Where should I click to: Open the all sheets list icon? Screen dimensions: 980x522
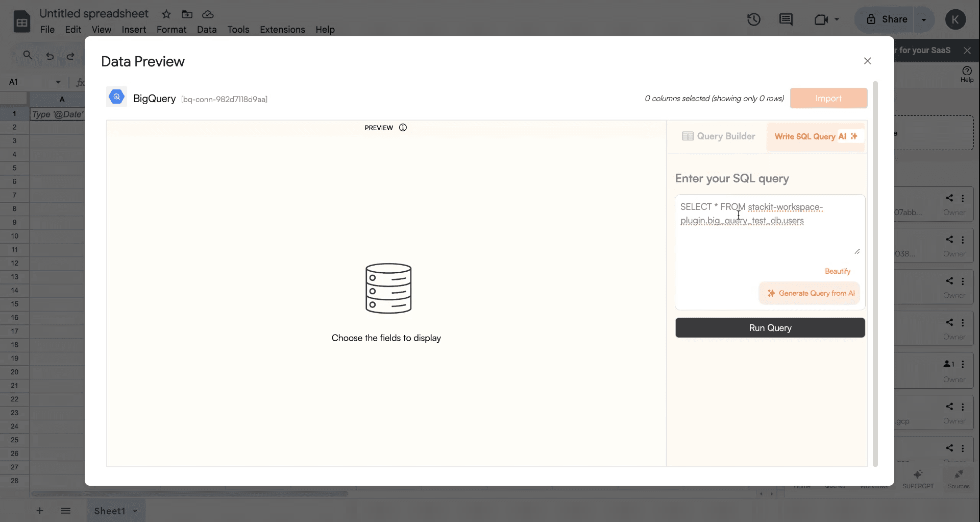[x=66, y=511]
